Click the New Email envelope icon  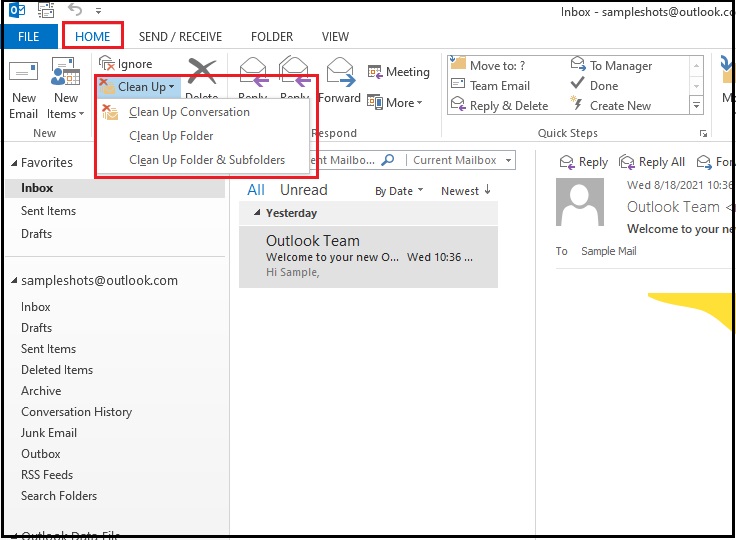point(23,72)
